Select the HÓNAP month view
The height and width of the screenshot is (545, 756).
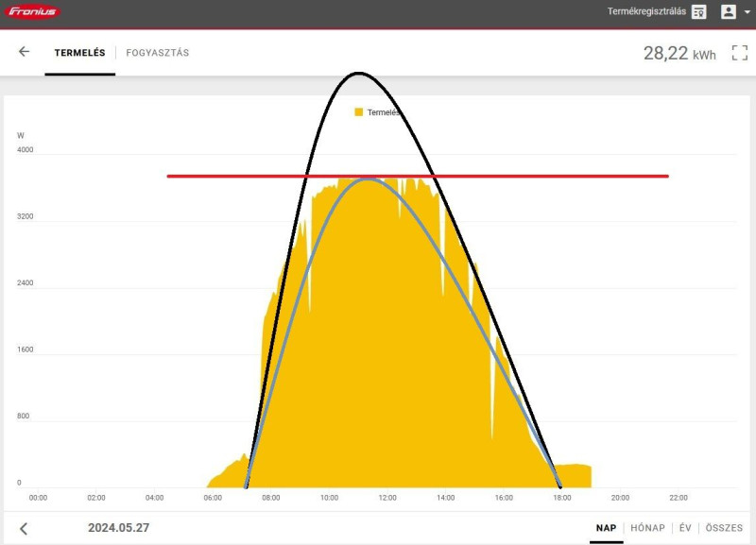coord(647,528)
